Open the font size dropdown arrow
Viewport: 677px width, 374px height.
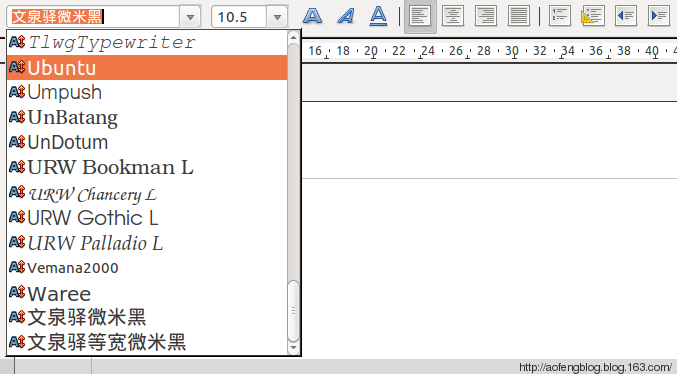pos(277,17)
